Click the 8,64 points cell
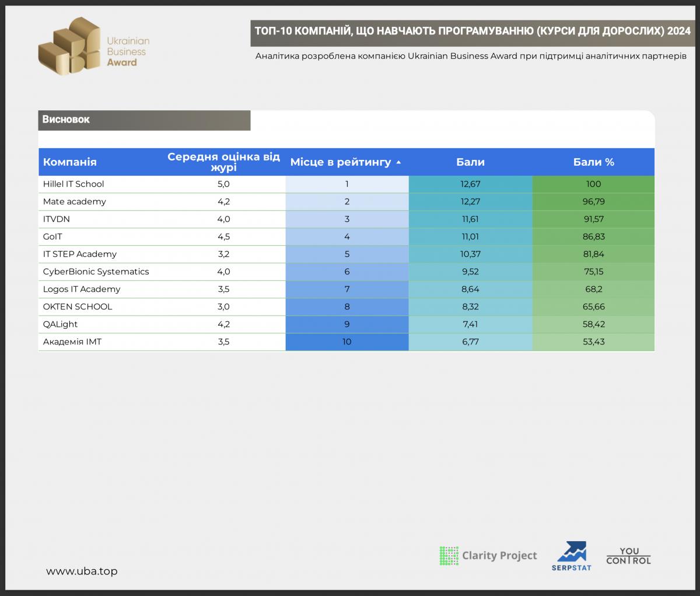 tap(470, 289)
